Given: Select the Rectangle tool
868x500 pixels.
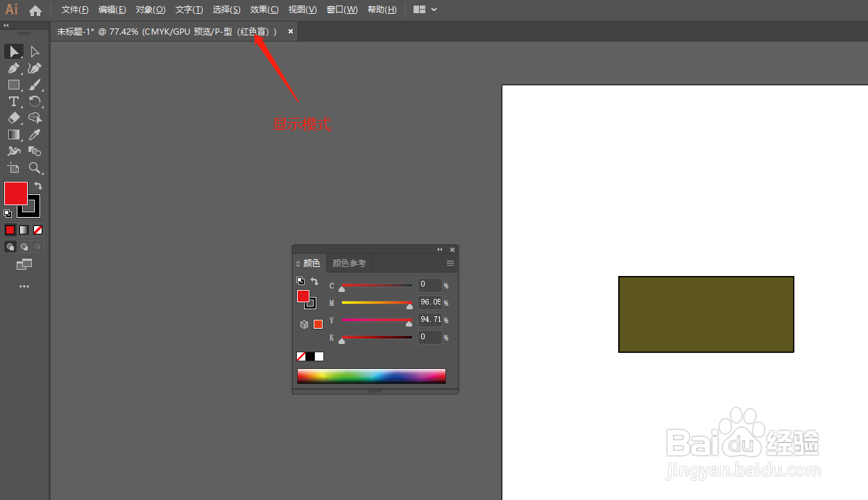Looking at the screenshot, I should 14,85.
